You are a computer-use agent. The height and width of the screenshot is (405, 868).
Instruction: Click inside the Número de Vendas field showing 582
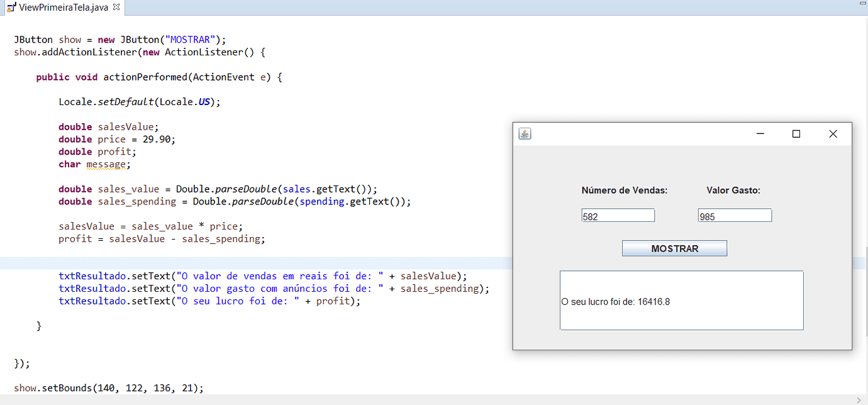click(x=618, y=215)
